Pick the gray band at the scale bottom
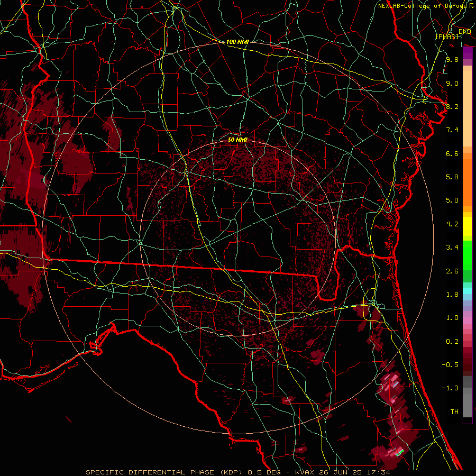476x476 pixels. [467, 403]
